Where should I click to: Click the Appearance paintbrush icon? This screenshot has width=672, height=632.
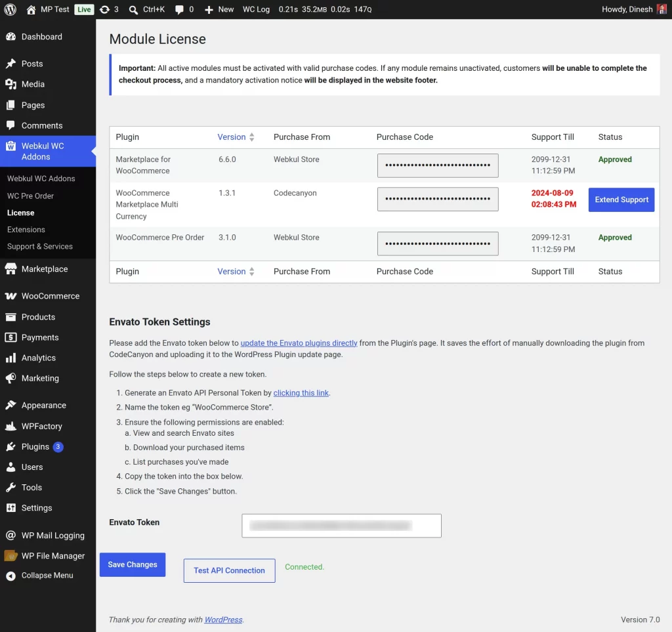coord(10,406)
